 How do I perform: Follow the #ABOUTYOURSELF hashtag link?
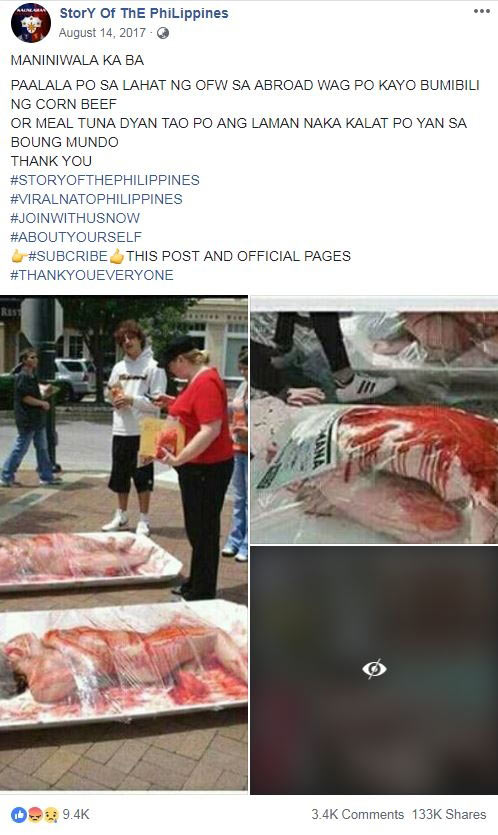(76, 237)
